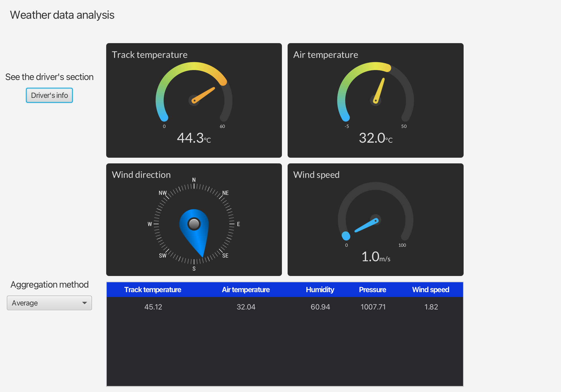Click the Aggregation method label

tap(49, 284)
